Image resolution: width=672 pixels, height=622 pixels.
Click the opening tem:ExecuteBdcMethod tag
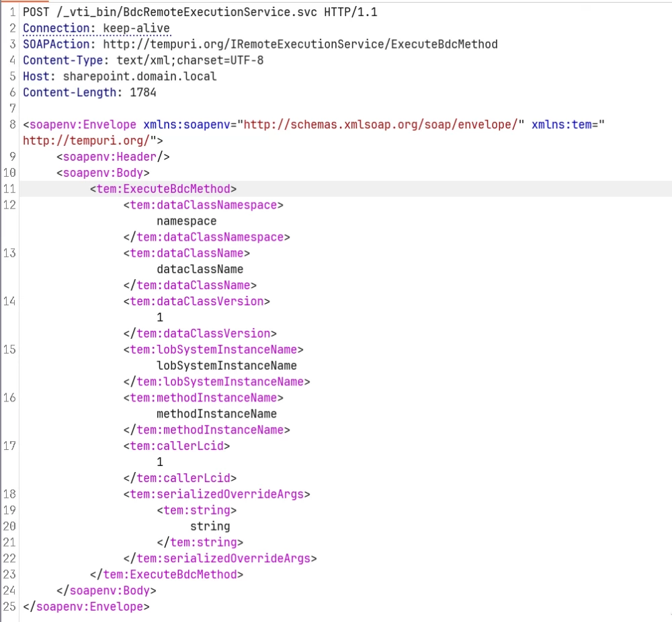pyautogui.click(x=163, y=189)
